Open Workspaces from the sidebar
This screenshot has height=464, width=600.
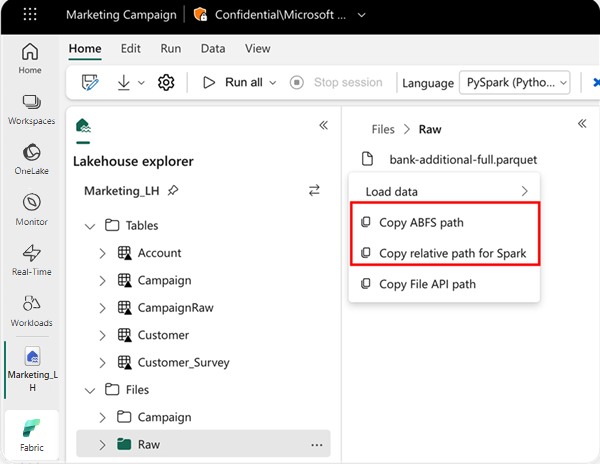click(30, 109)
